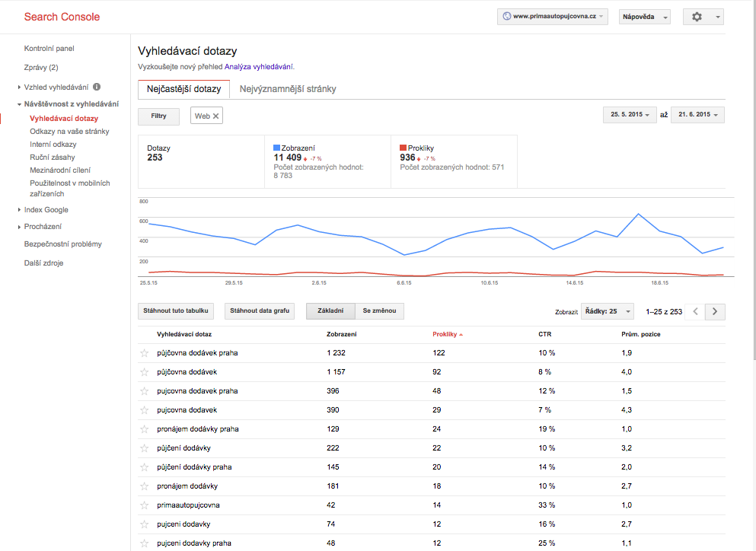Star the query "půjčovna dodávek praha"
The image size is (756, 551).
pos(143,353)
